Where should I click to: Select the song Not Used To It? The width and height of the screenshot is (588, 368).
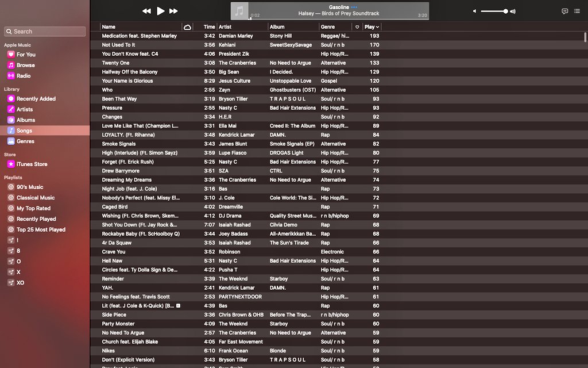tap(118, 45)
